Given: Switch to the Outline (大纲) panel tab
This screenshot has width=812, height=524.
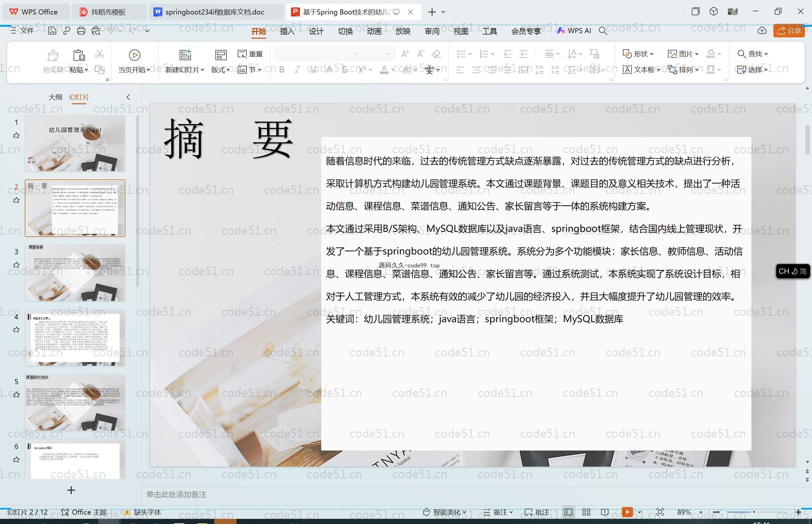Looking at the screenshot, I should 55,97.
